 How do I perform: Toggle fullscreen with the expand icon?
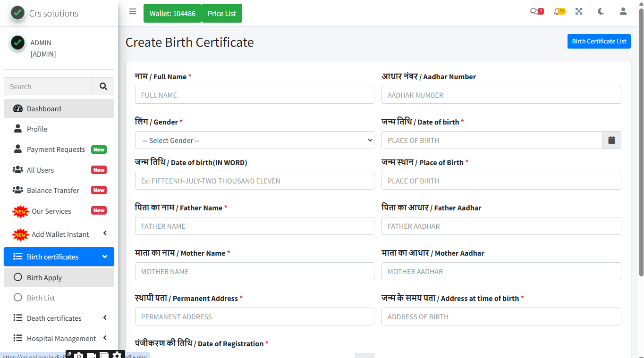coord(579,12)
